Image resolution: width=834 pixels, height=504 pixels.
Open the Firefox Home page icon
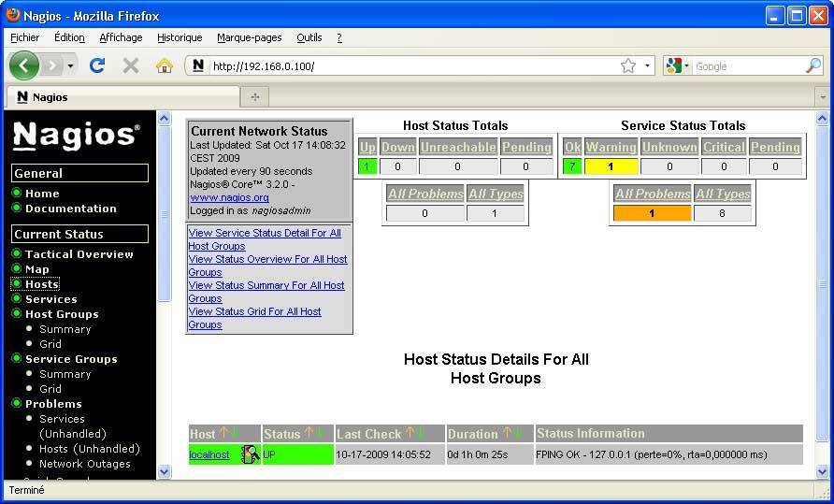coord(165,65)
